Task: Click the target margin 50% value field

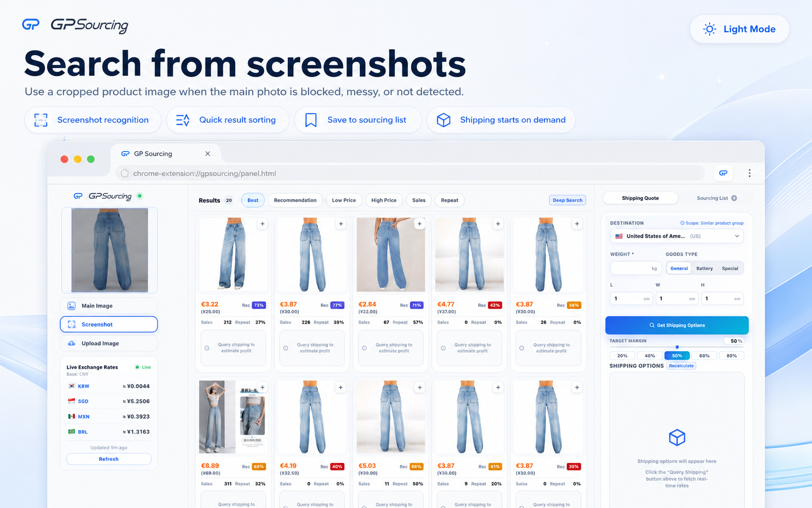Action: [734, 341]
